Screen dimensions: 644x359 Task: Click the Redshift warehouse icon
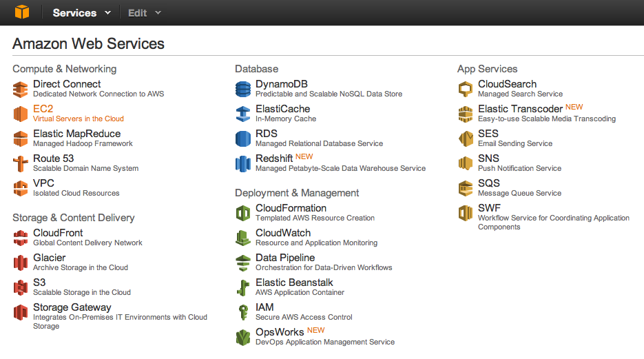(x=243, y=163)
